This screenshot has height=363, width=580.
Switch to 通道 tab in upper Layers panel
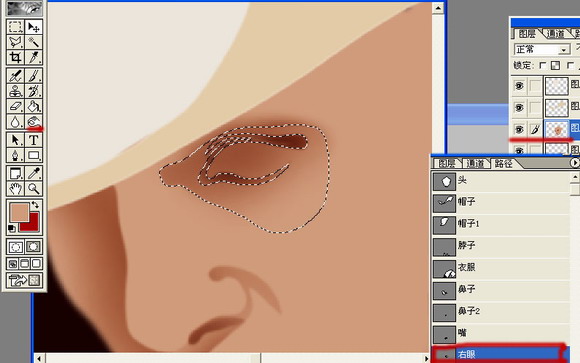(x=555, y=34)
